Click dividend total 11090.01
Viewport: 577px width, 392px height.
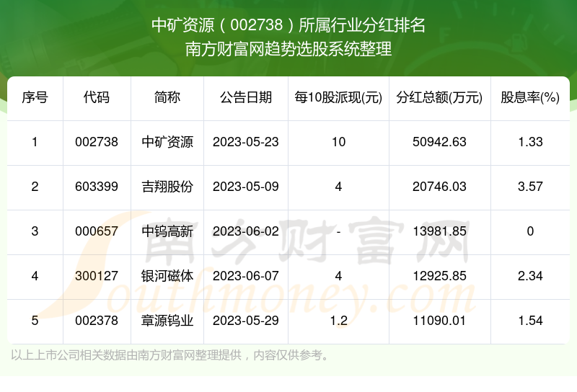[x=439, y=321]
